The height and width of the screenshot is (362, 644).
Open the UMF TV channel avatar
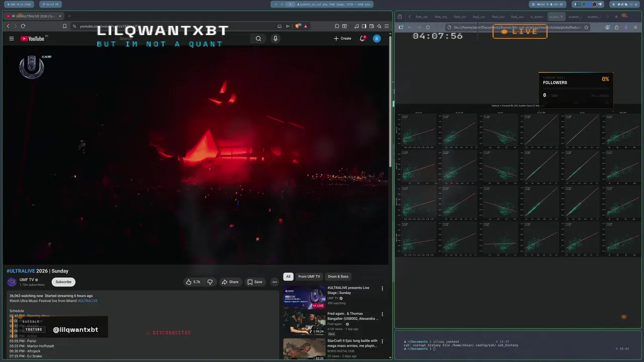[12, 282]
